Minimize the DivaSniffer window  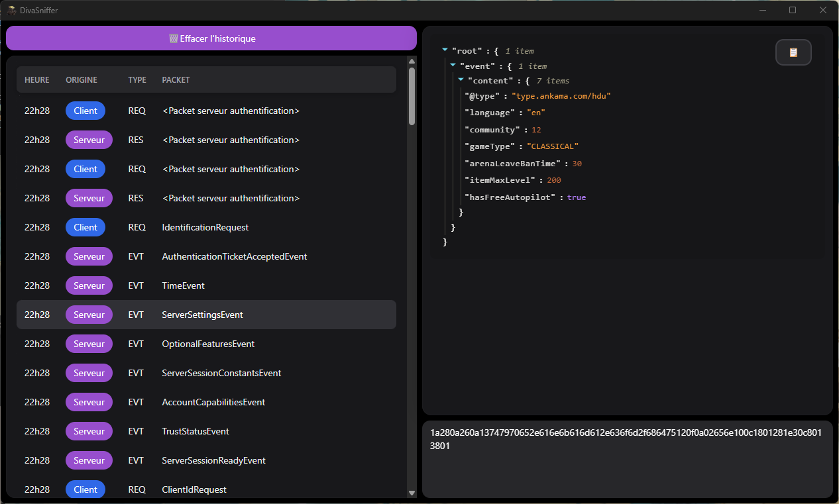pos(762,10)
